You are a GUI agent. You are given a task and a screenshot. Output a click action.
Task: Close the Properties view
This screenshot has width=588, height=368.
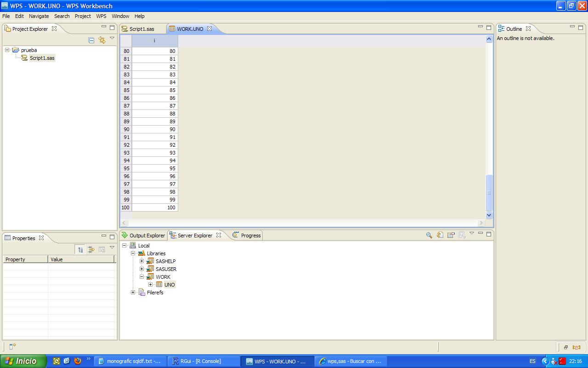(41, 238)
